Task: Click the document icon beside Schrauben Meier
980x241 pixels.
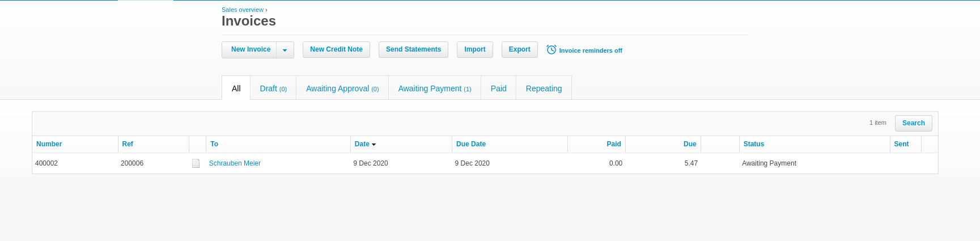Action: pos(196,163)
